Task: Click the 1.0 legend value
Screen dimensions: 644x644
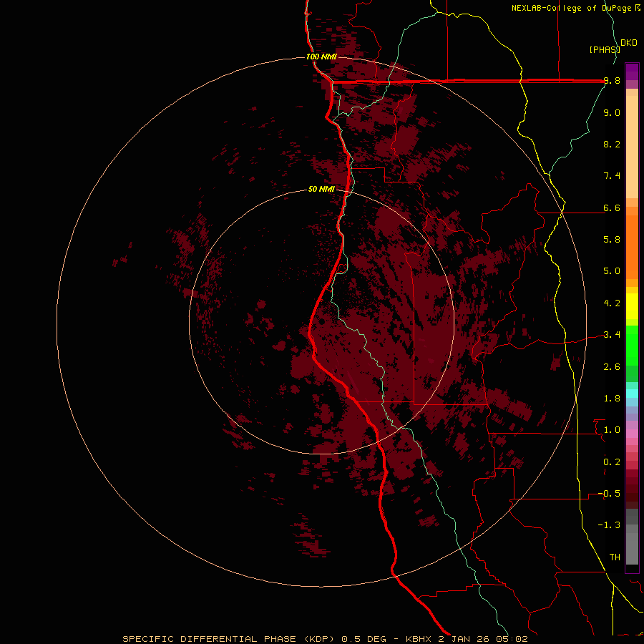Action: [x=612, y=430]
